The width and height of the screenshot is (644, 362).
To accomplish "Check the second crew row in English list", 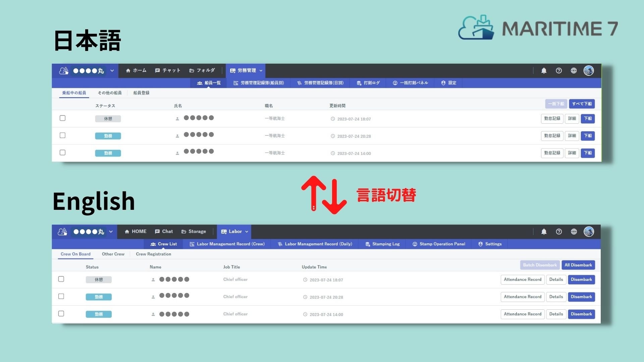I will [x=61, y=296].
